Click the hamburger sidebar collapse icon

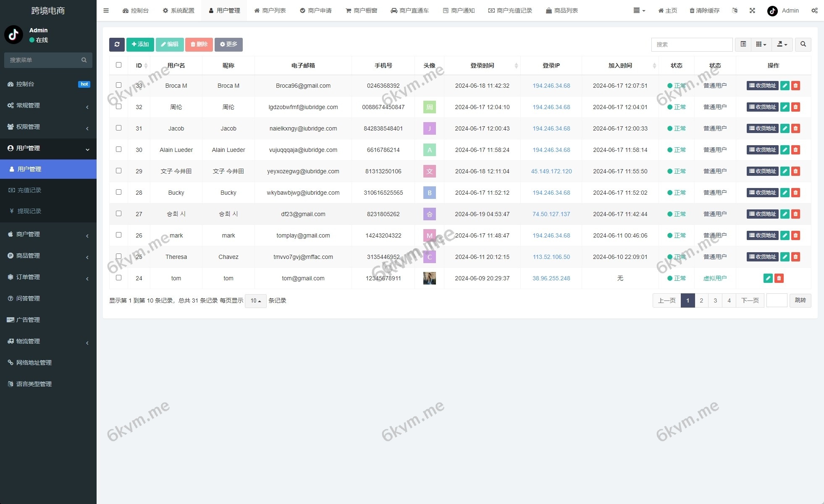[x=106, y=10]
